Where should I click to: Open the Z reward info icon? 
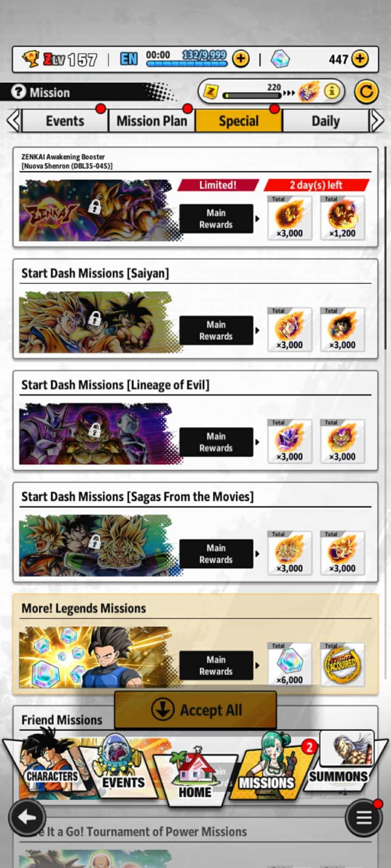[332, 91]
